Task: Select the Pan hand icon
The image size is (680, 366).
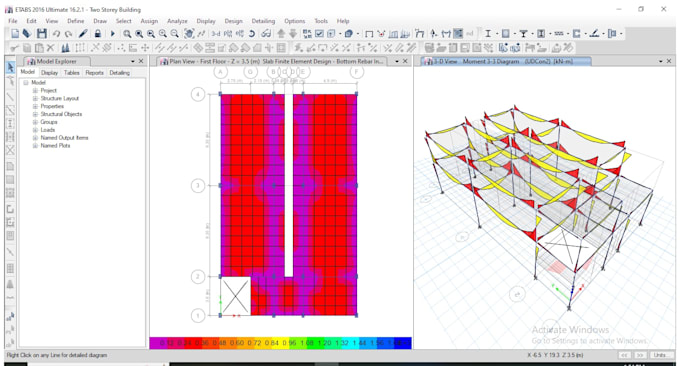Action: 189,33
